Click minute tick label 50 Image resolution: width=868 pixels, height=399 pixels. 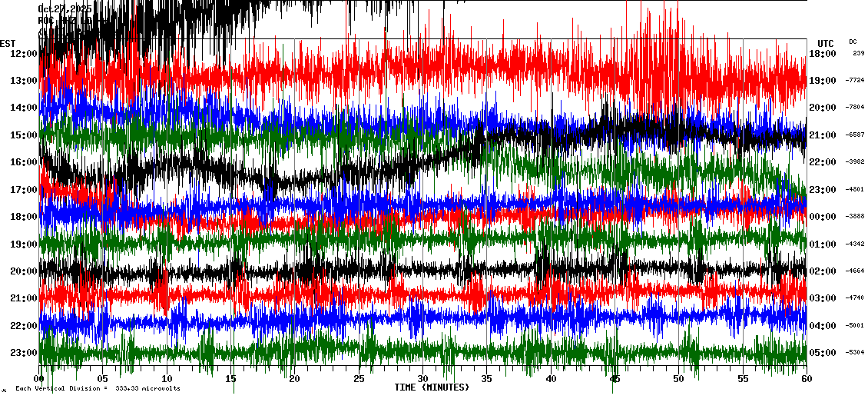(x=679, y=379)
